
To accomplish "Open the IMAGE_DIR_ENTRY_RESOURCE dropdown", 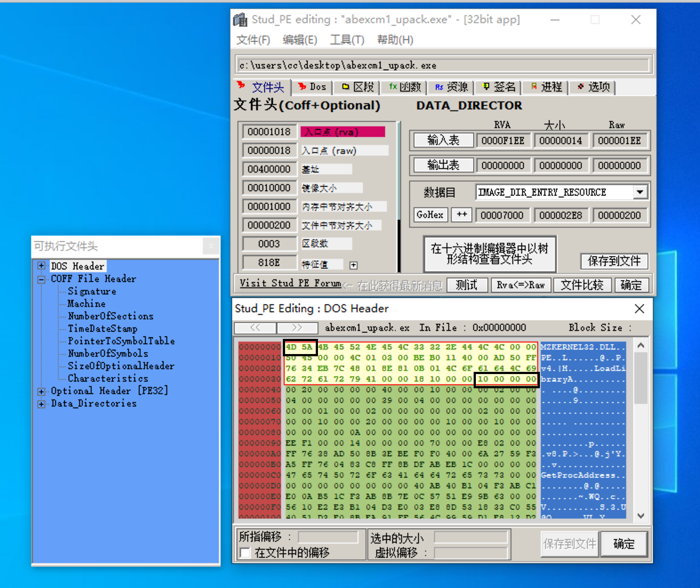I will [x=640, y=192].
